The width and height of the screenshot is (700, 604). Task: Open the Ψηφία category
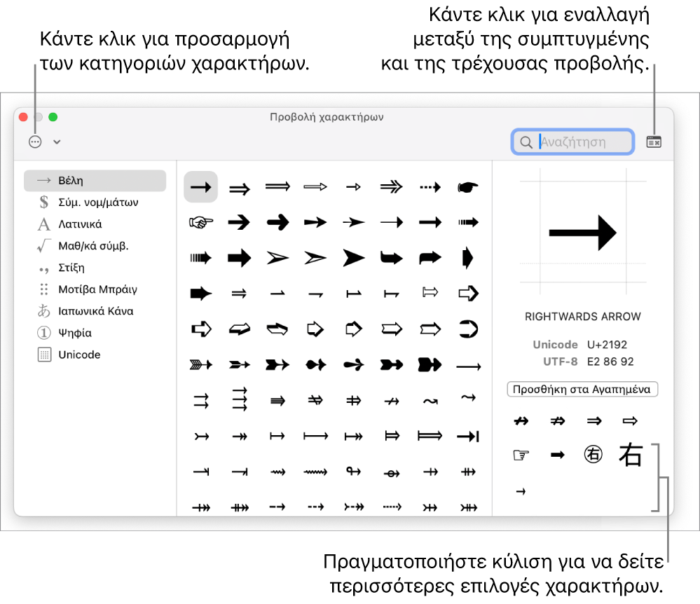click(x=95, y=333)
